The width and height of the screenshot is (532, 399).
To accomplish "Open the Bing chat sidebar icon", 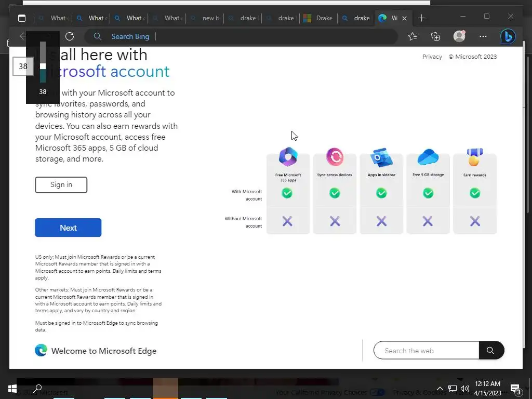I will pyautogui.click(x=508, y=36).
